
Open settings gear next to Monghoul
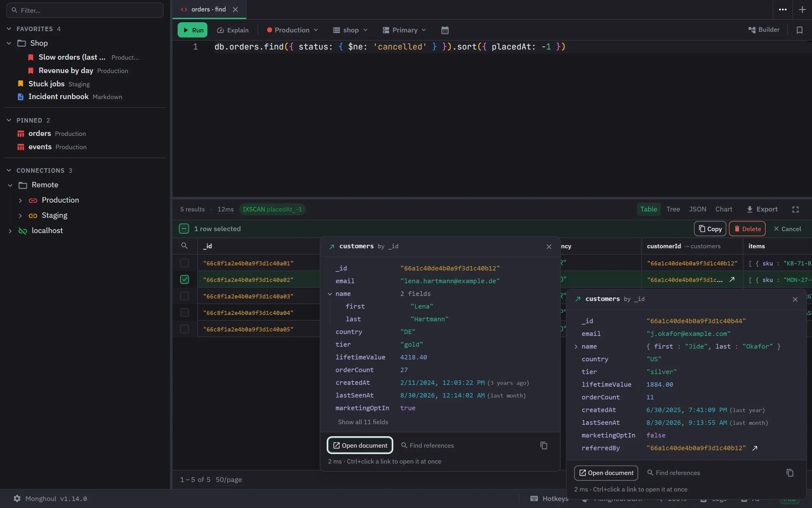click(17, 498)
